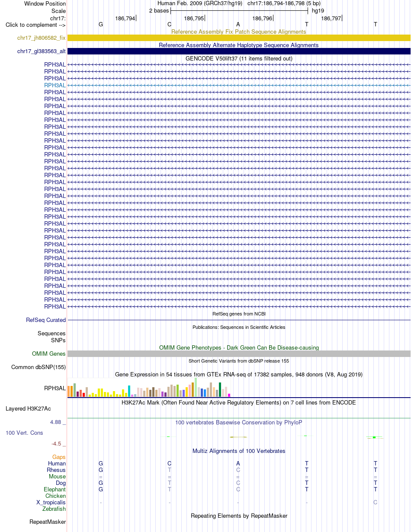Click the Mouse alignment row label
Viewport: 411px width, 532px height.
[58, 477]
